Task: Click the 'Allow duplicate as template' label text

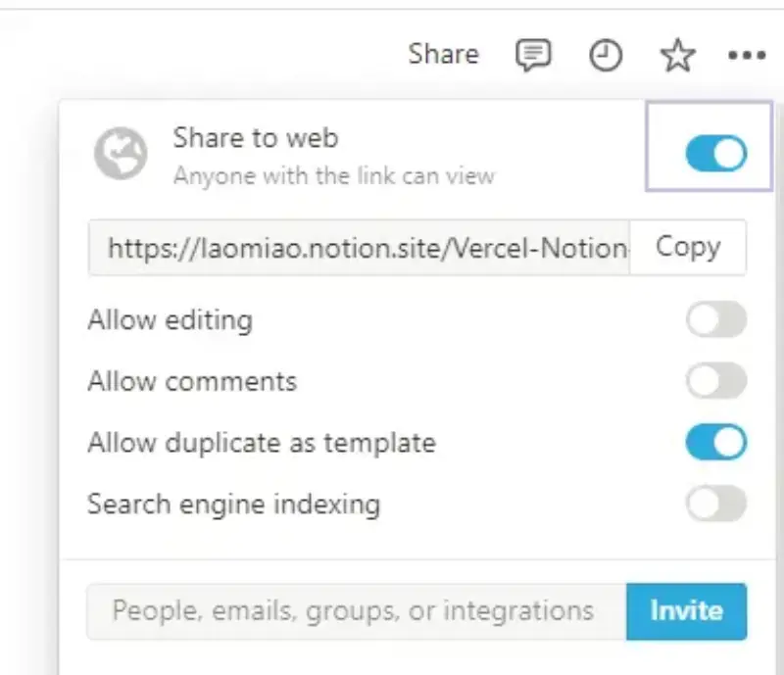Action: tap(261, 442)
